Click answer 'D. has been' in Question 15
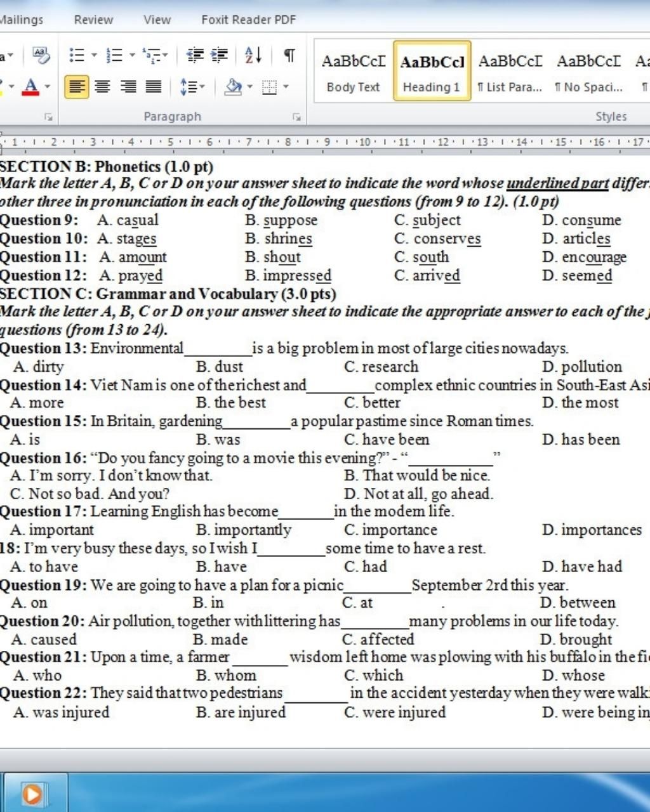The height and width of the screenshot is (812, 650). click(581, 439)
